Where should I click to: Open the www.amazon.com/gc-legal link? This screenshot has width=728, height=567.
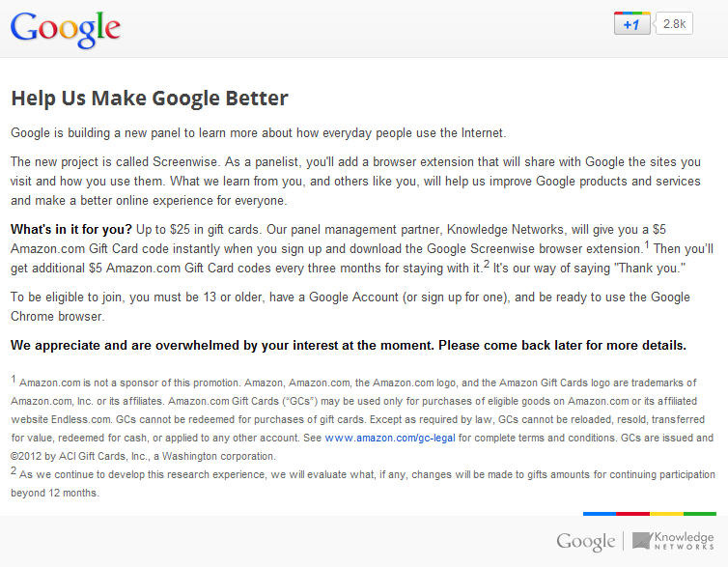(390, 438)
